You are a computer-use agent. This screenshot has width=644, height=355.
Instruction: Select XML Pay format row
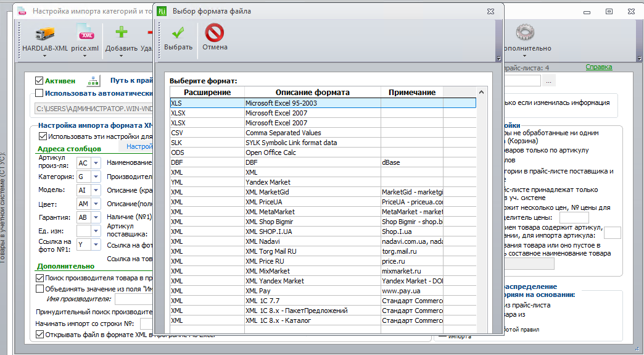click(x=323, y=291)
